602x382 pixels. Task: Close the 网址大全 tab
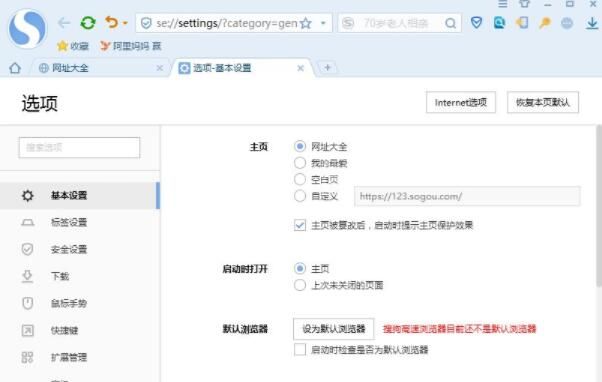[x=160, y=68]
